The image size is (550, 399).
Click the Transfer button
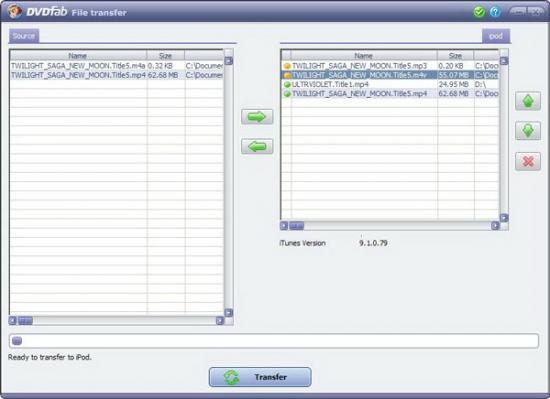(x=260, y=377)
